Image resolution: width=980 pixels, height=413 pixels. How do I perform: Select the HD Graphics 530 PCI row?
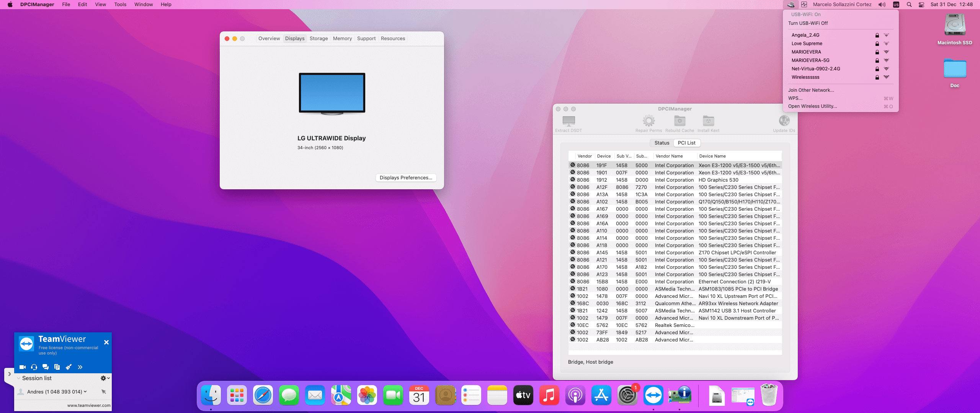(675, 180)
